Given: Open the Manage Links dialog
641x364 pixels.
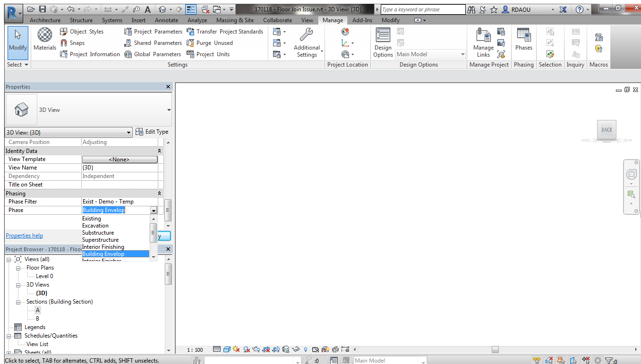Looking at the screenshot, I should 483,41.
